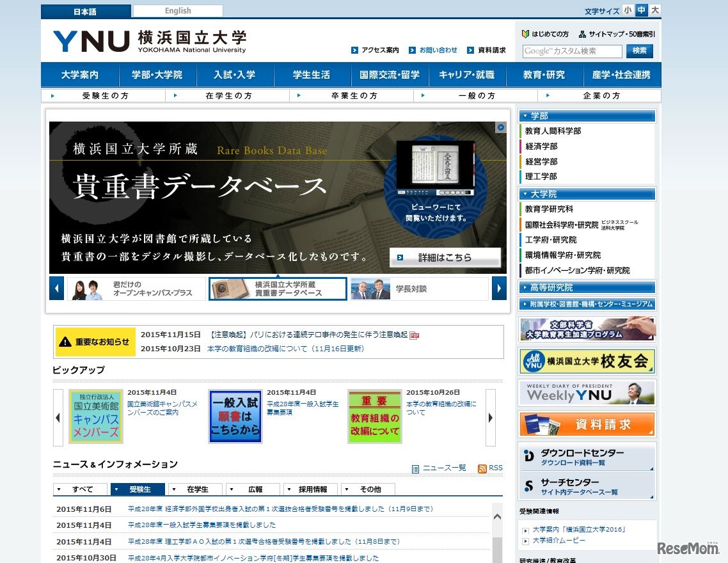Click the YNU logo
Screen dimensions: 728x563
tap(150, 42)
